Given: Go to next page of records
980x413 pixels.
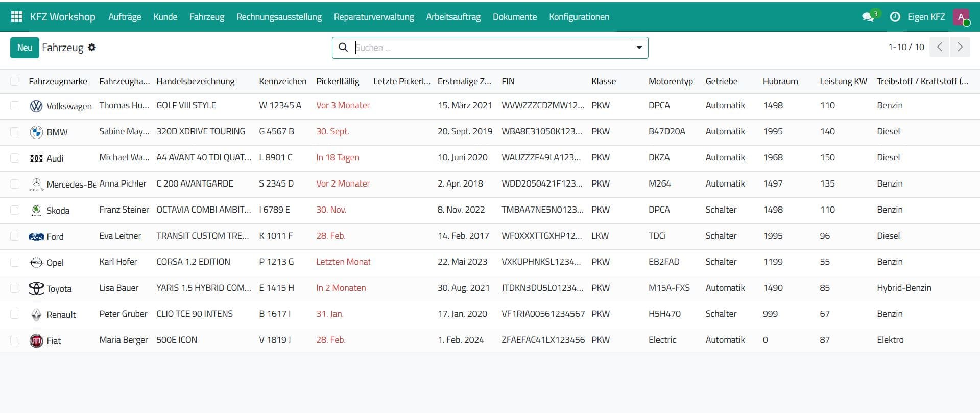Looking at the screenshot, I should point(960,47).
